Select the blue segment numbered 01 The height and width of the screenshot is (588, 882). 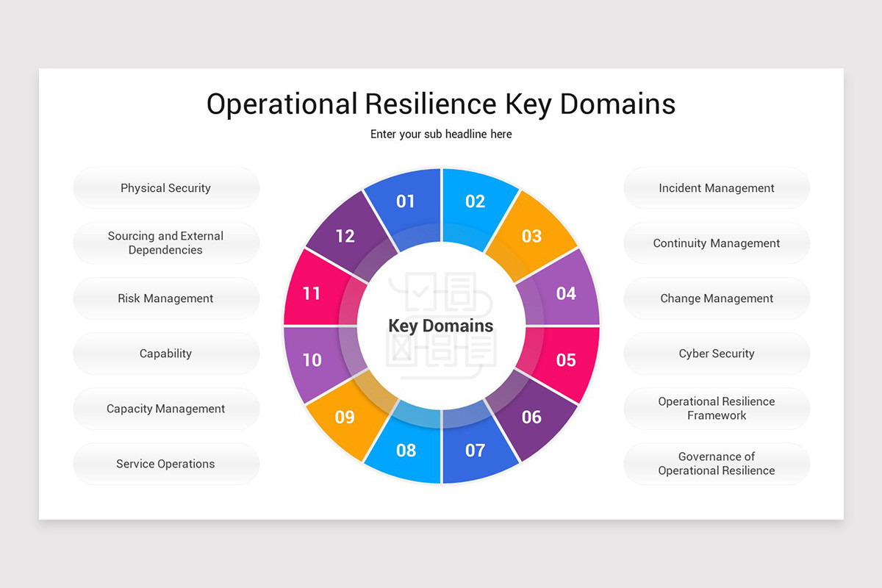click(x=409, y=200)
